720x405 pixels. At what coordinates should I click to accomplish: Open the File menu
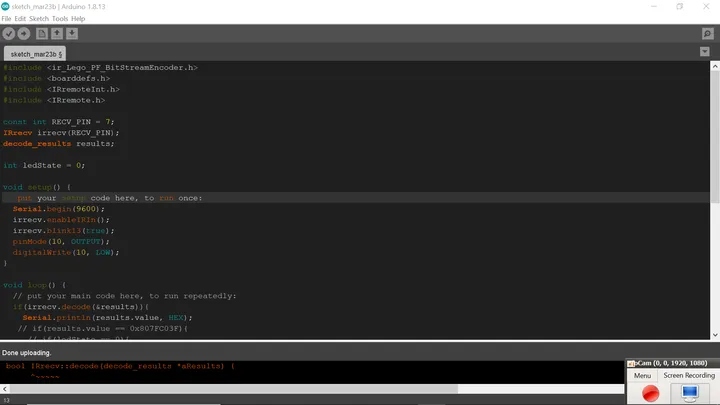[x=6, y=19]
